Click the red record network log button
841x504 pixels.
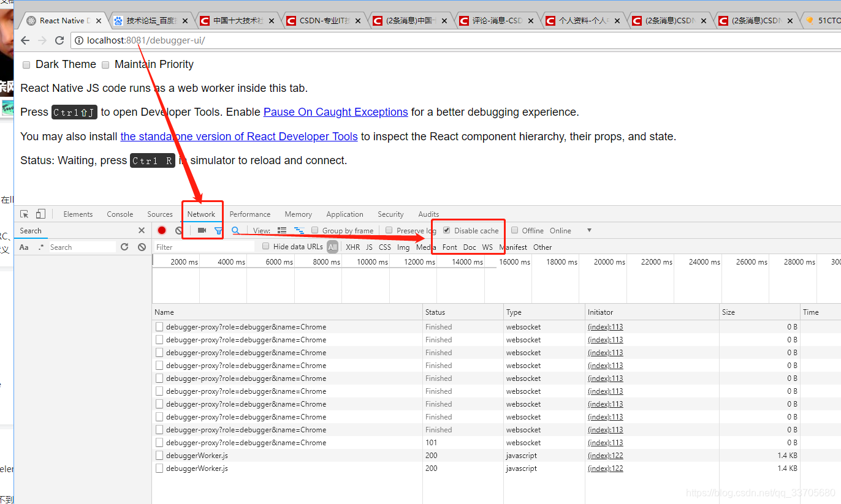point(162,231)
